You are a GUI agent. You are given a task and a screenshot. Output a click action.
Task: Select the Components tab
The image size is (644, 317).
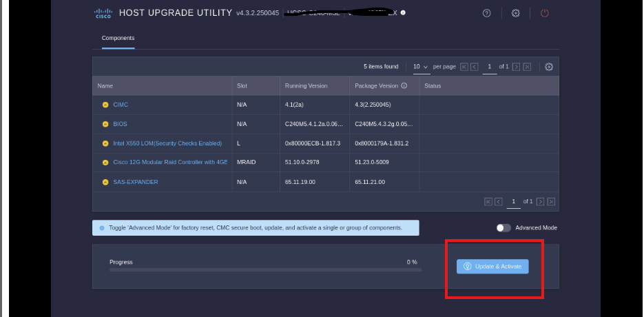[118, 38]
